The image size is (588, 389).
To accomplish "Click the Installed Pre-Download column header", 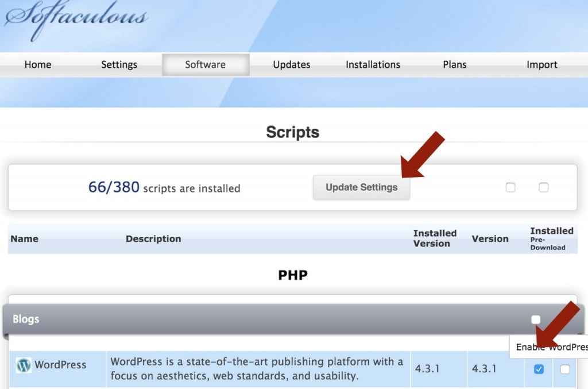I will click(x=552, y=238).
